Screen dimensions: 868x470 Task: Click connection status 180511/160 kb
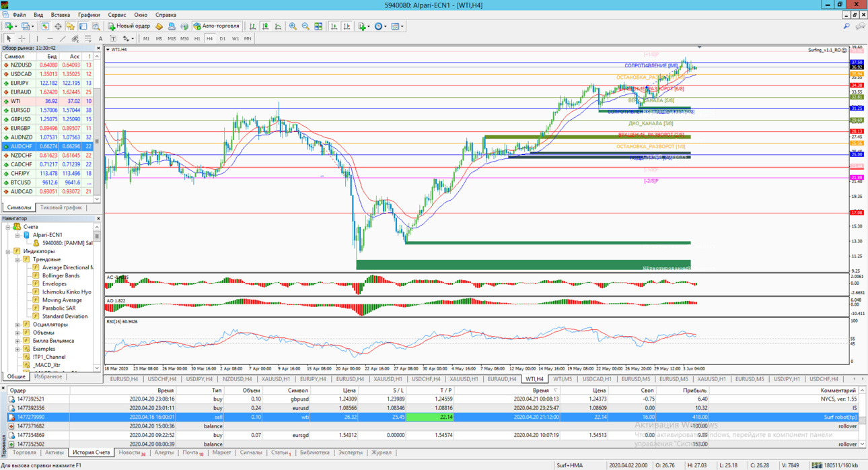point(835,465)
